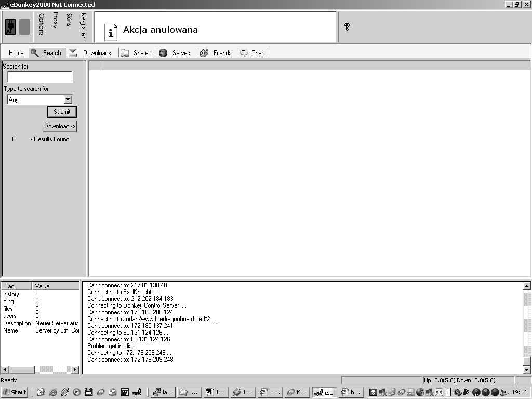
Task: Click the double-chevron tray icon
Action: tap(373, 392)
